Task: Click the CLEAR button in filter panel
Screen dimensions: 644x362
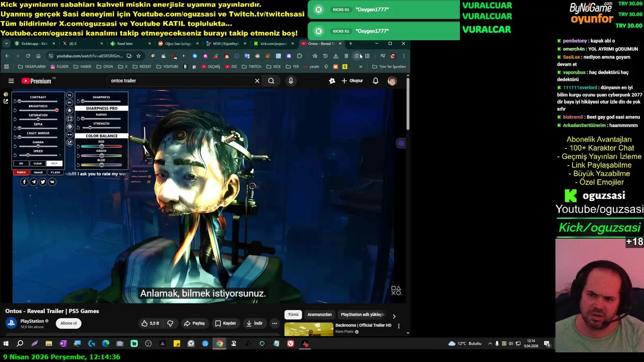Action: [38, 163]
